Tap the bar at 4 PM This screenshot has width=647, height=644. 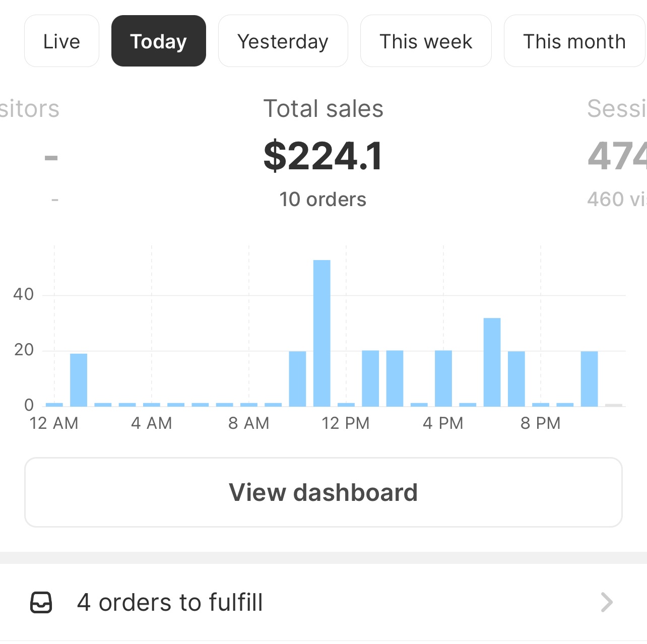coord(443,378)
